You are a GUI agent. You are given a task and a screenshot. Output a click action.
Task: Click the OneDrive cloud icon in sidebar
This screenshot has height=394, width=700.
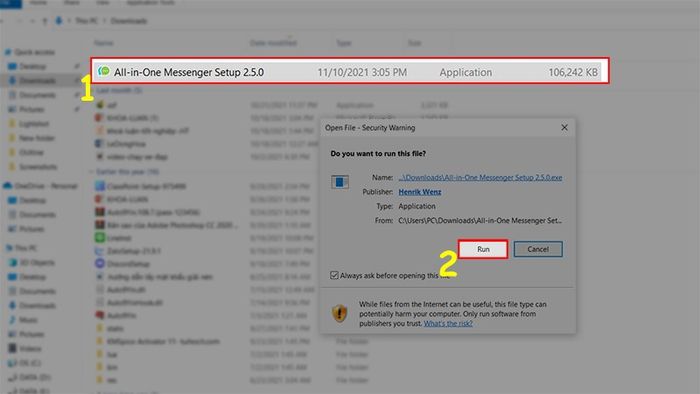[x=8, y=186]
